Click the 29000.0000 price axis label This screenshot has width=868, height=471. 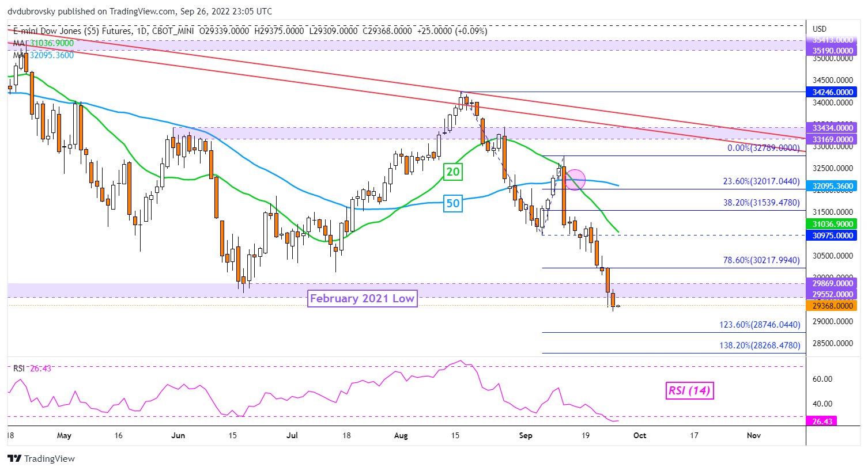tap(832, 321)
